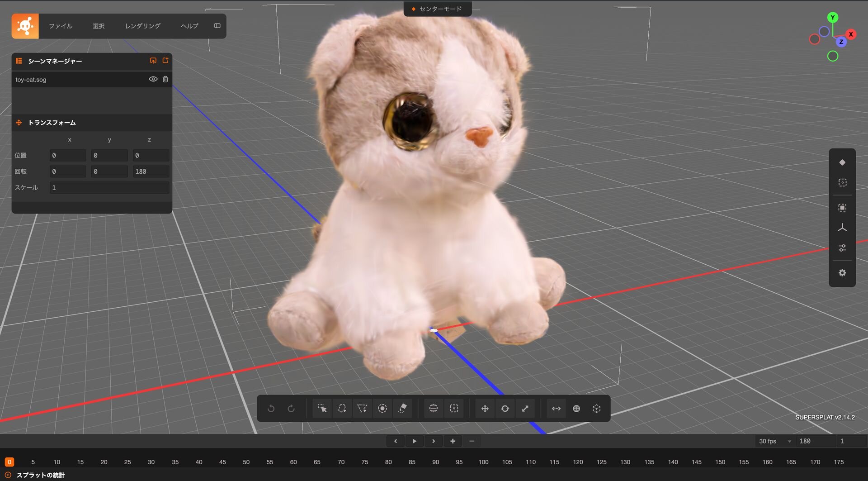Viewport: 868px width, 481px height.
Task: Delete toy-cat.sog with the trash icon
Action: 165,79
